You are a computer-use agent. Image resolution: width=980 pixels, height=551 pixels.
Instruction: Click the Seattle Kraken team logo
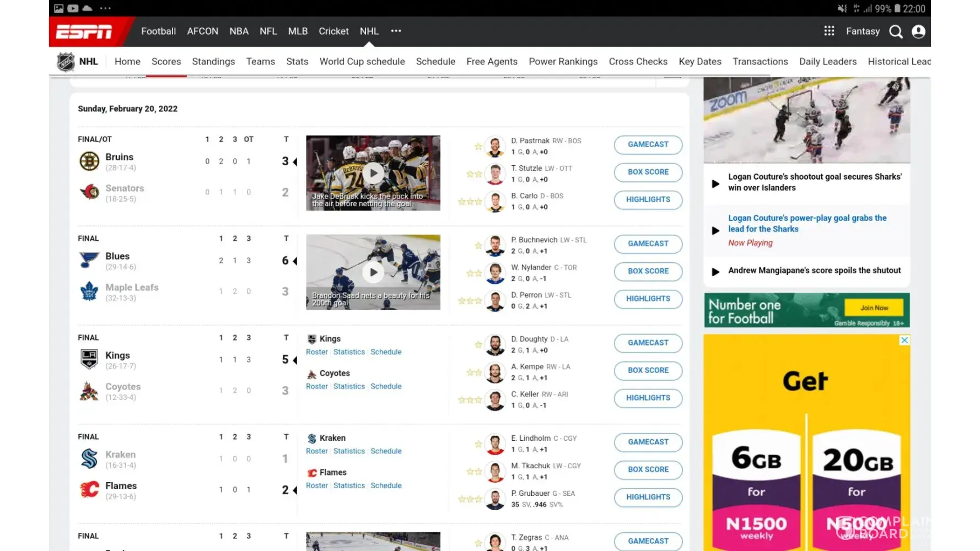click(x=89, y=458)
